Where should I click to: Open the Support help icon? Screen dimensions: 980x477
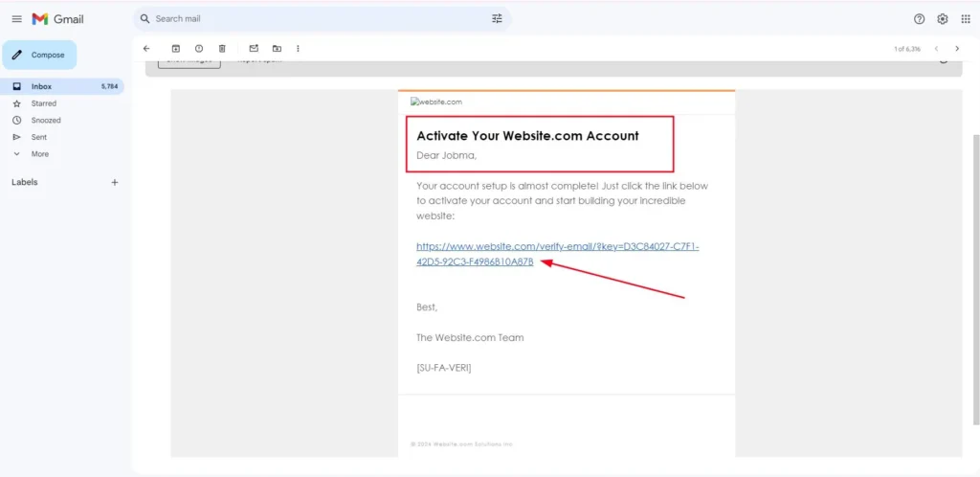[x=919, y=19]
